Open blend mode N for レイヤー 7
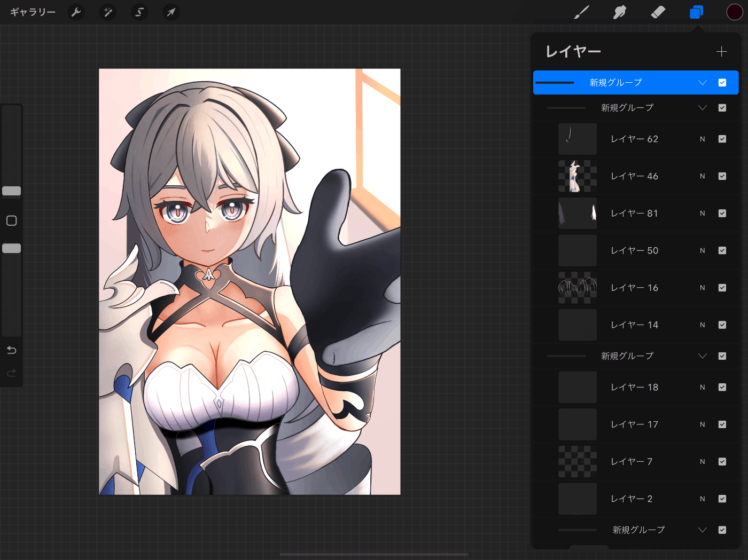 click(703, 462)
